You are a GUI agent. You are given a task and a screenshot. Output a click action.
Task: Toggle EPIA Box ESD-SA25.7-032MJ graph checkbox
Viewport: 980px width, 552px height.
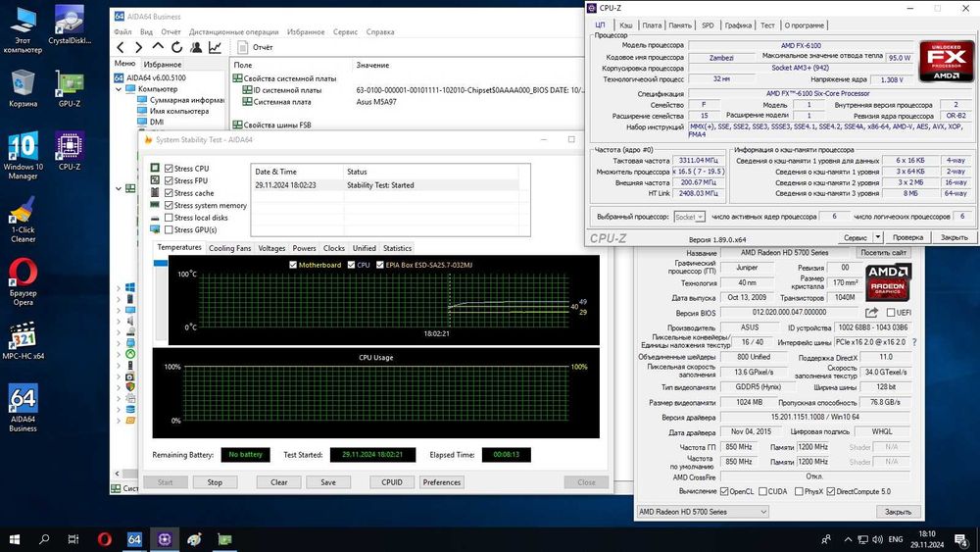tap(380, 265)
